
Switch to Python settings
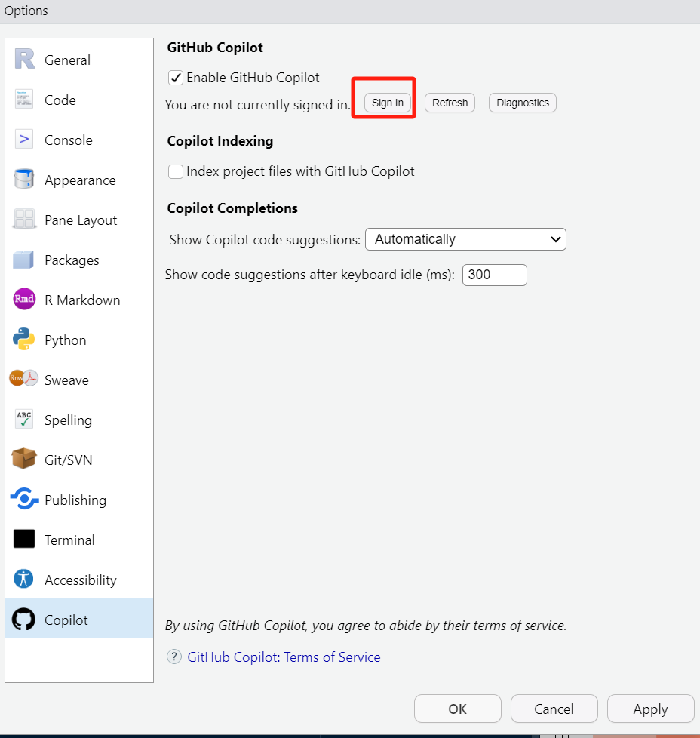click(79, 340)
